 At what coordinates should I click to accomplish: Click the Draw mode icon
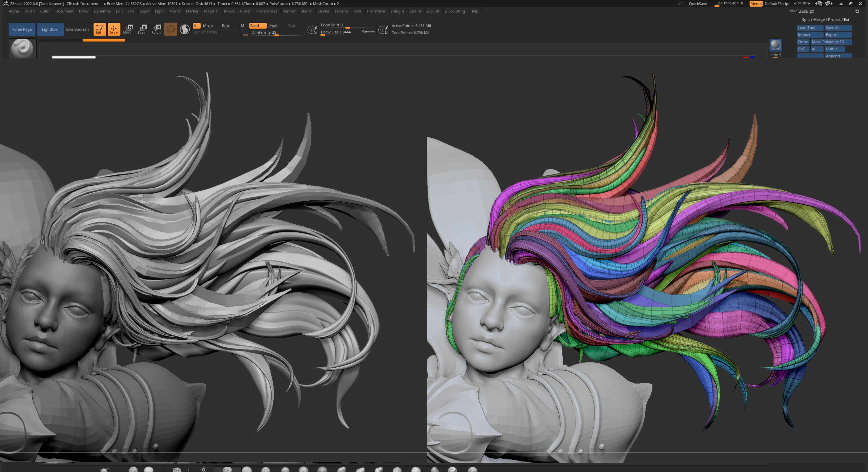114,29
